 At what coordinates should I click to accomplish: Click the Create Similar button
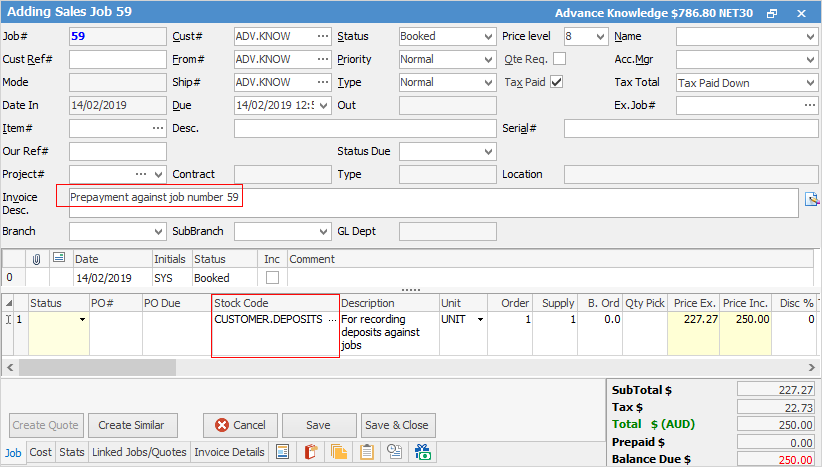pyautogui.click(x=132, y=425)
